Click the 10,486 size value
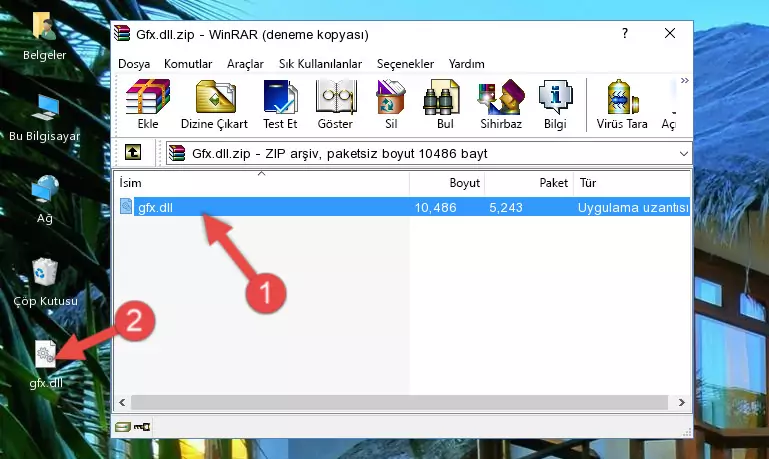 pos(436,208)
